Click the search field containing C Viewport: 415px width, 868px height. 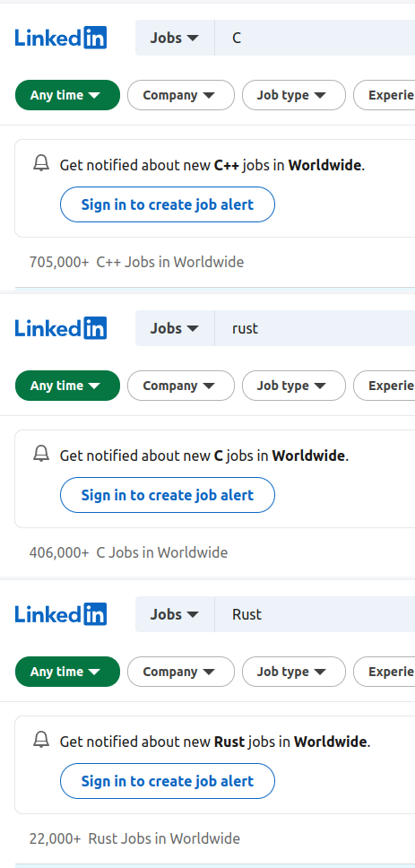315,38
